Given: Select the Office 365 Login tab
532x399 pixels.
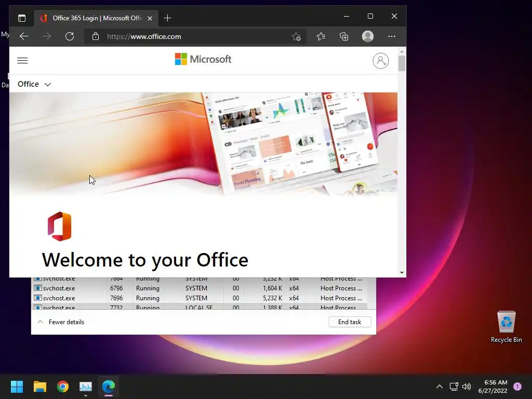Looking at the screenshot, I should click(x=96, y=18).
